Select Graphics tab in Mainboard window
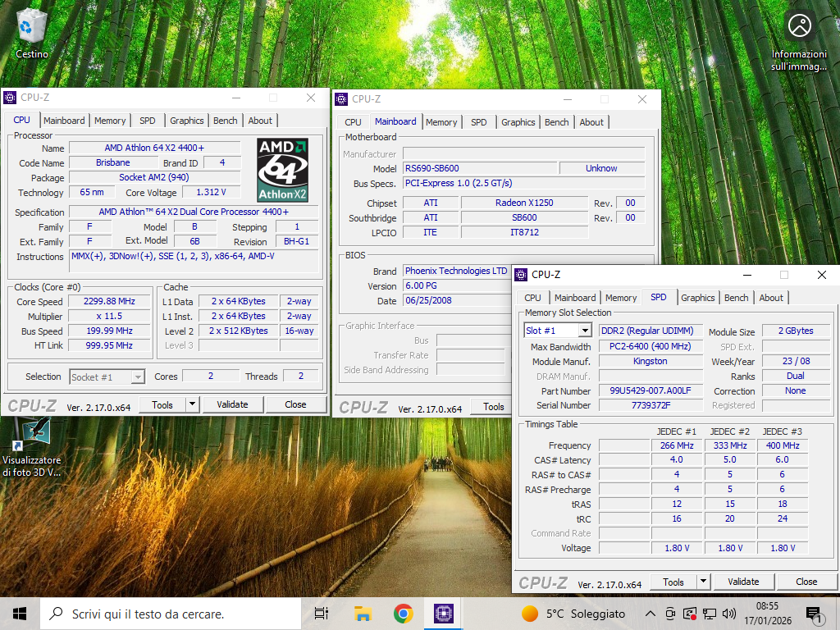The width and height of the screenshot is (840, 630). [x=518, y=123]
